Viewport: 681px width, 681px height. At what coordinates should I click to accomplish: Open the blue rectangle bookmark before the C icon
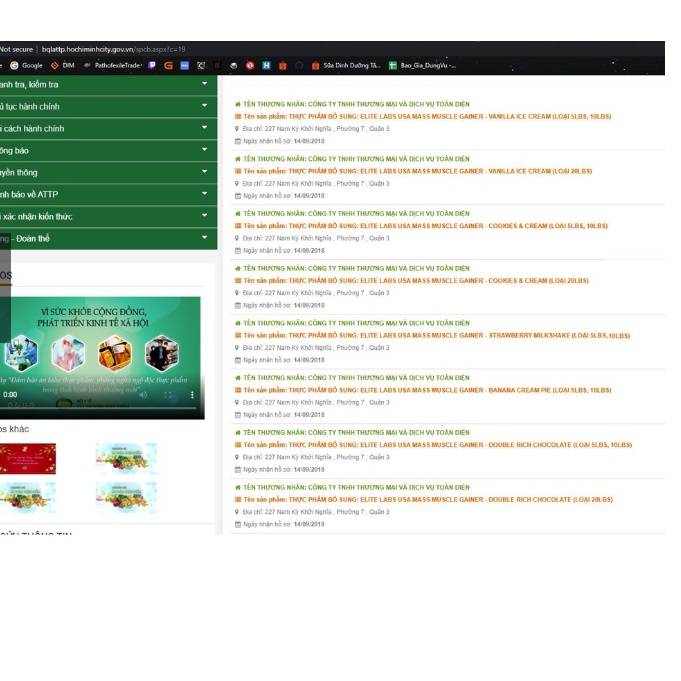tap(185, 66)
